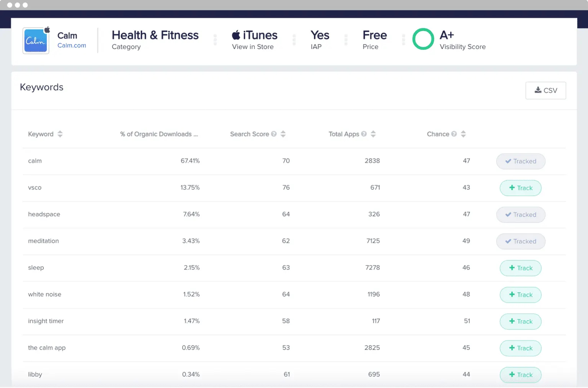Click search score 76 for vsco
The width and height of the screenshot is (588, 388).
pyautogui.click(x=286, y=188)
